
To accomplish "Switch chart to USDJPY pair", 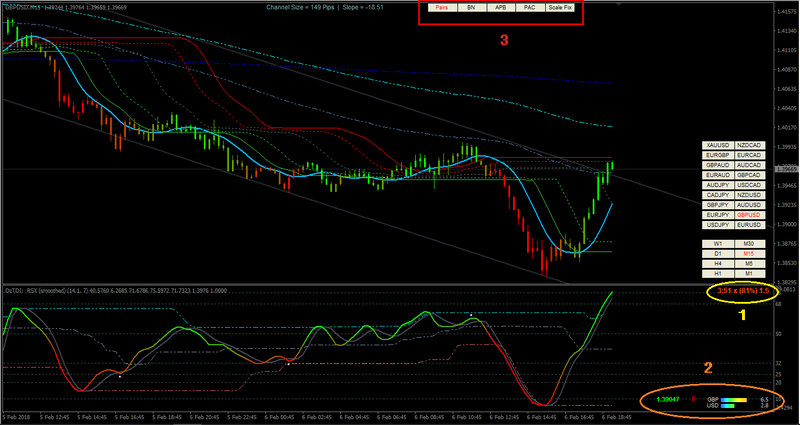I will (718, 224).
